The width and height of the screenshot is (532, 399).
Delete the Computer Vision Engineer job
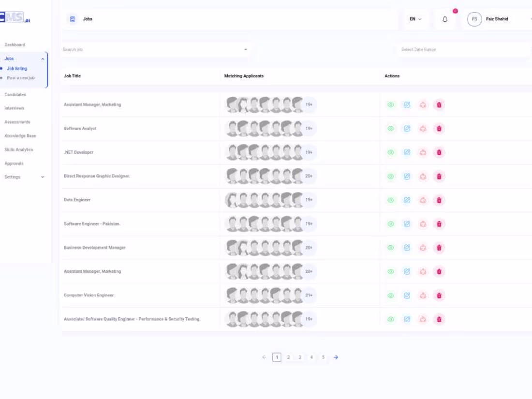439,296
